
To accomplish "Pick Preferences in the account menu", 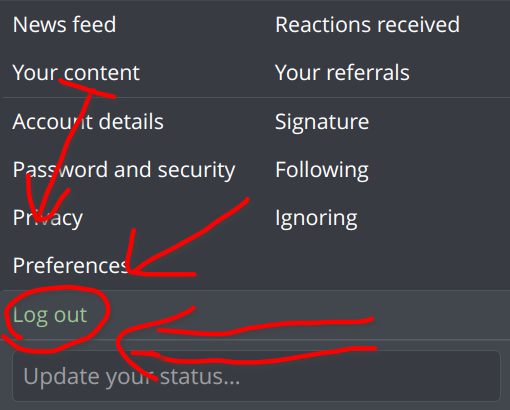I will point(71,266).
